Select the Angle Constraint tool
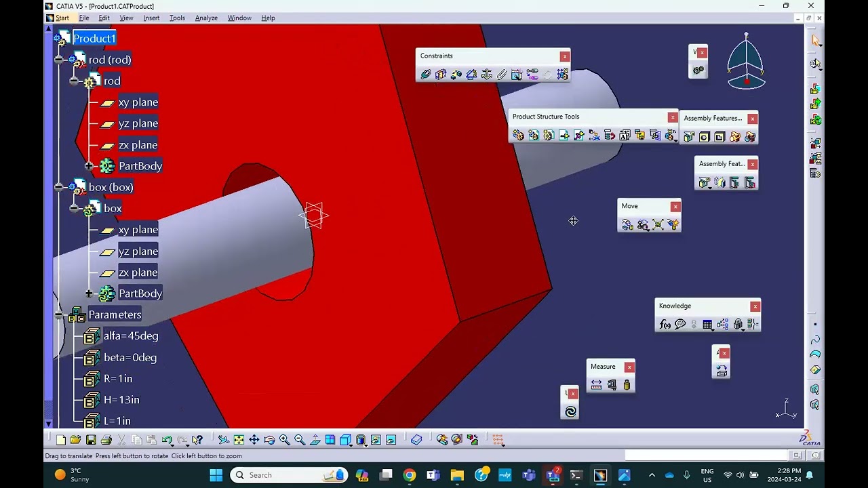The width and height of the screenshot is (868, 488). point(471,75)
